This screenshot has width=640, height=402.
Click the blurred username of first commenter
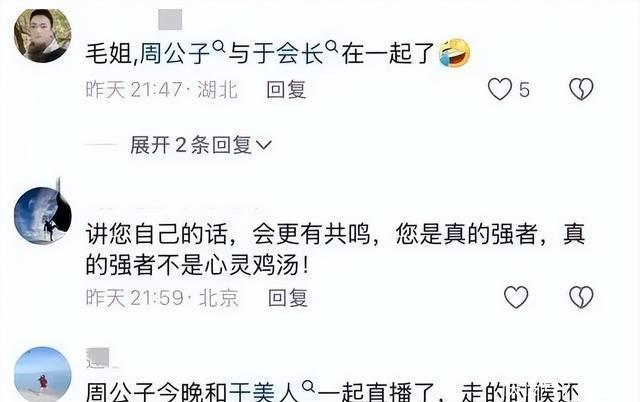click(170, 20)
